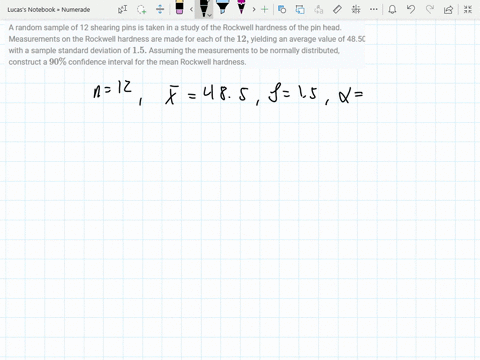This screenshot has width=480, height=360.
Task: Select the blue highlighter
Action: [x=222, y=7]
